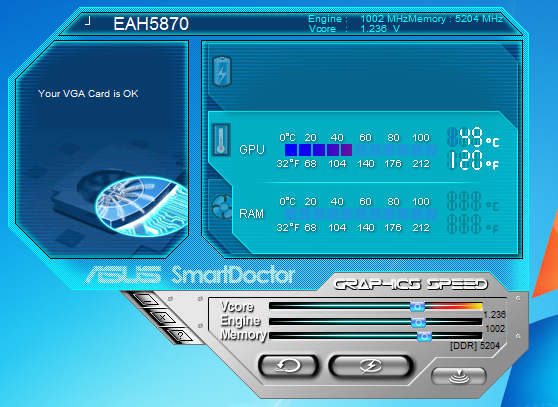Click the Graphics Speed panel title
The image size is (558, 407).
pos(410,284)
